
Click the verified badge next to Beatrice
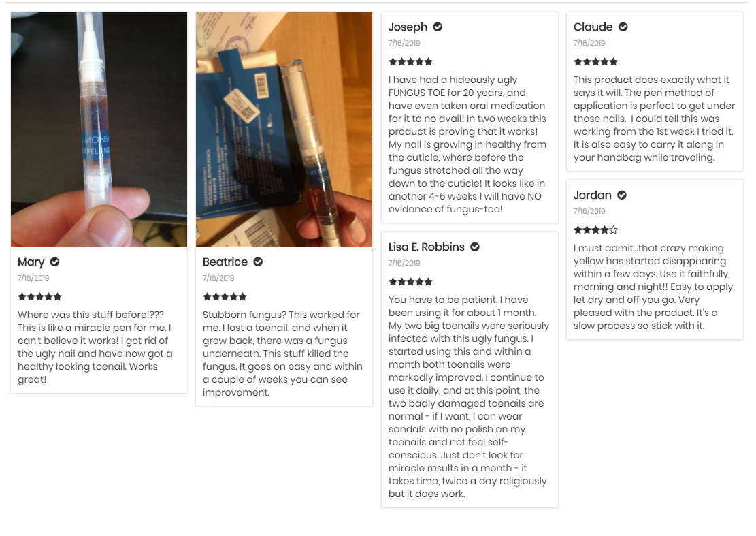[259, 262]
